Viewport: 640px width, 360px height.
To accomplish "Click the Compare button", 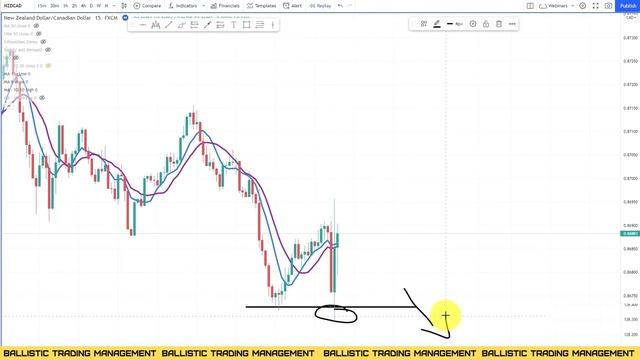I will 147,6.
